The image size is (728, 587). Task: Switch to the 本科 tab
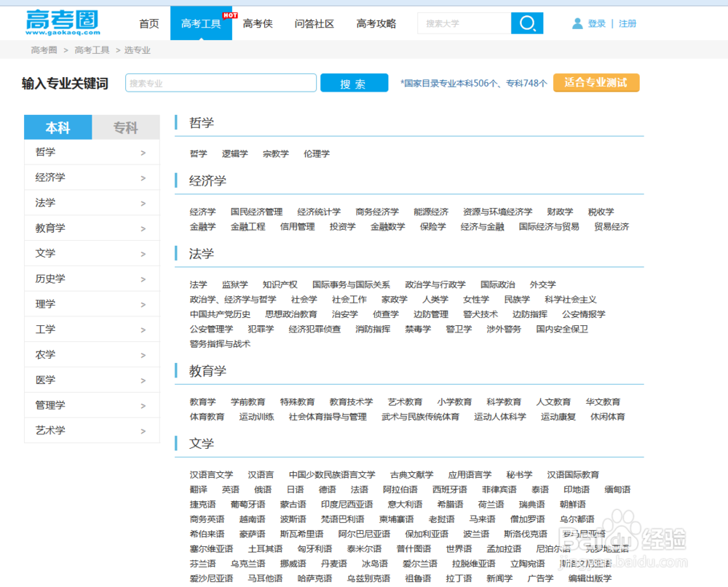[x=57, y=127]
